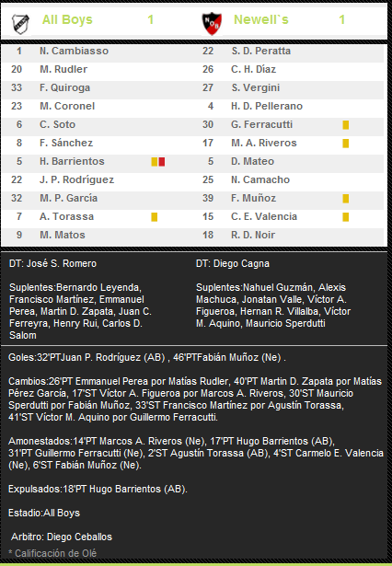392x566 pixels.
Task: Click F. Muñoz's yellow card icon
Action: click(346, 199)
